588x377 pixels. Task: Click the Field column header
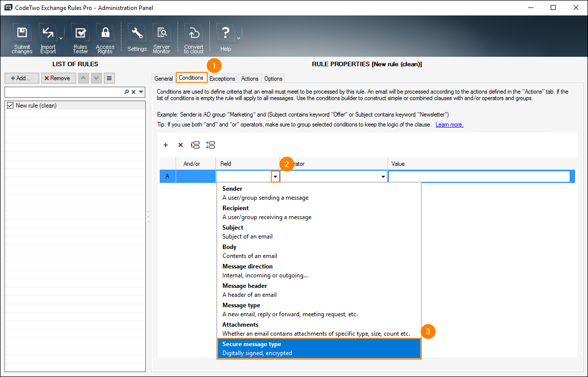click(248, 164)
